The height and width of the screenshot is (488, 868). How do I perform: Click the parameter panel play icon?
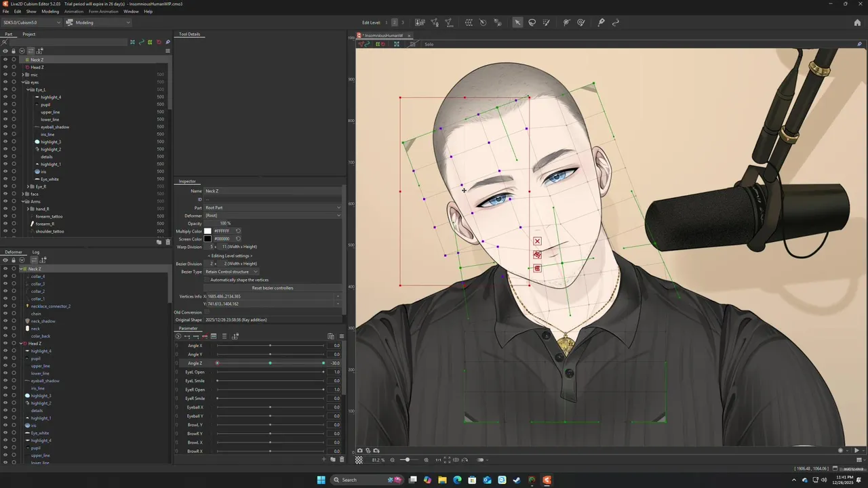coord(178,336)
